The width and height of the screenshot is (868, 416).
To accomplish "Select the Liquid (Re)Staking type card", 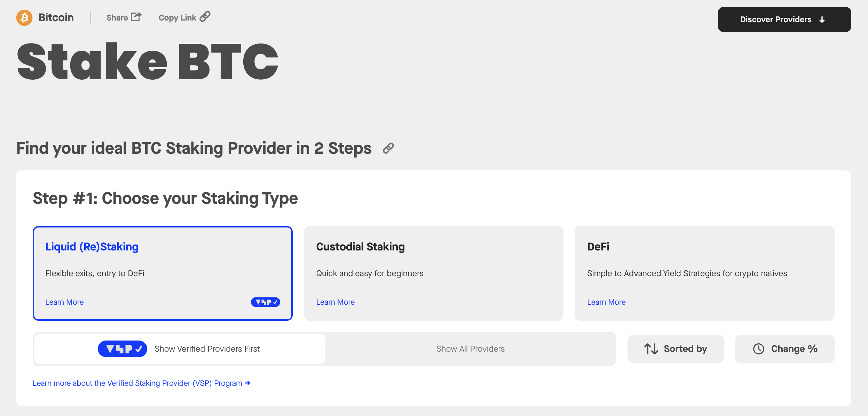I will tap(163, 273).
